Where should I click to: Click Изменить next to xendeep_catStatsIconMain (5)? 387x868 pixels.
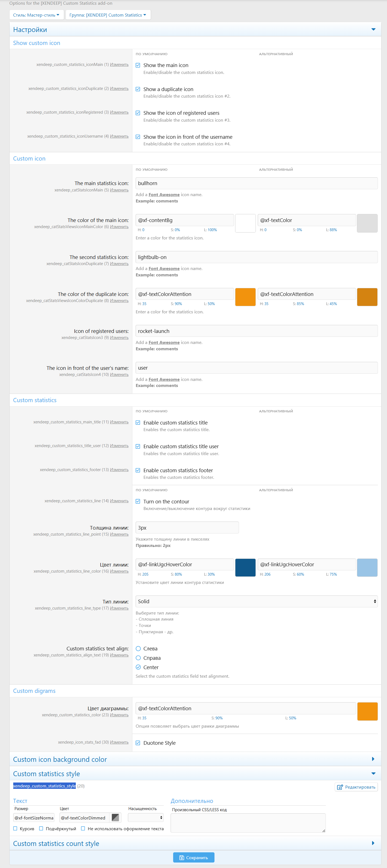[x=119, y=190]
